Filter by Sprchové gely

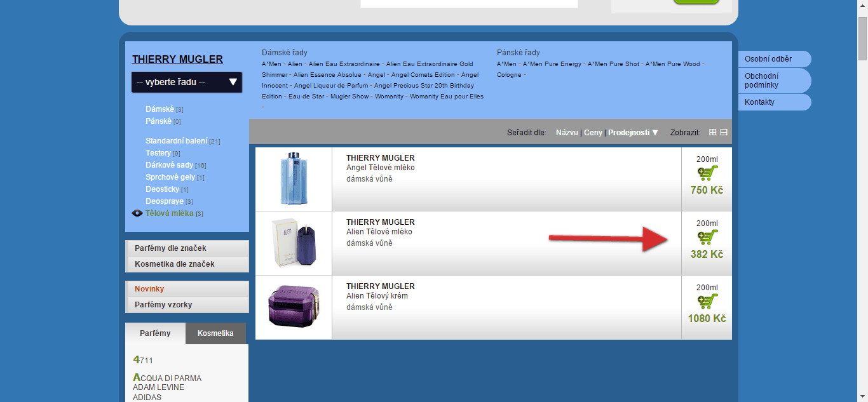[170, 177]
